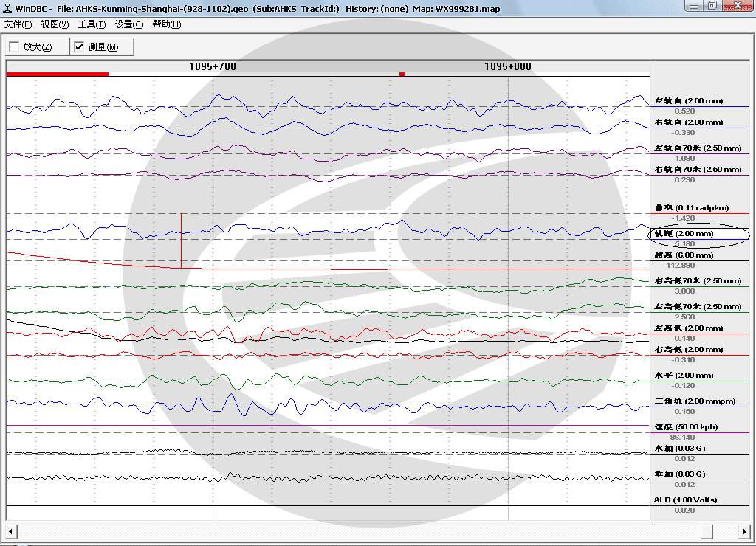Select the 右高低 (2.00 mm) channel label

[x=689, y=350]
